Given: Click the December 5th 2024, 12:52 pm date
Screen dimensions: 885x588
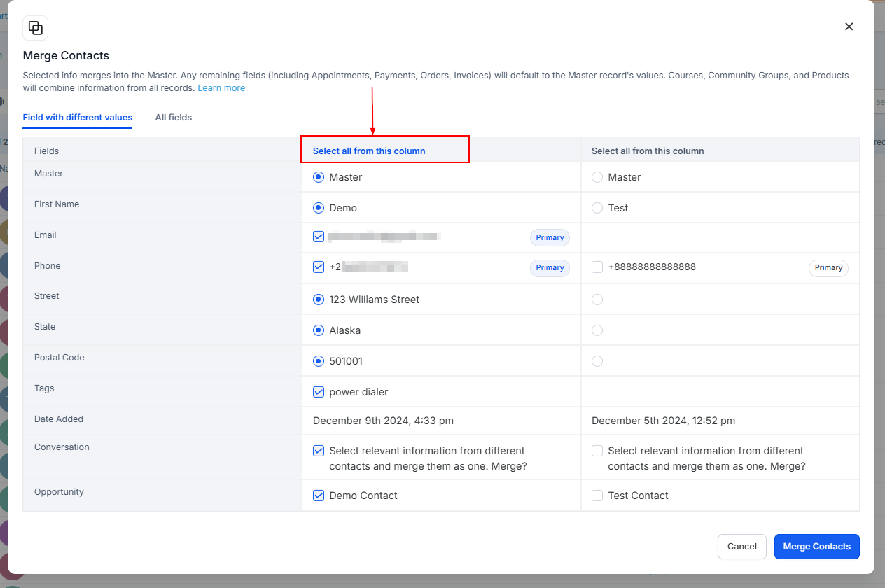Looking at the screenshot, I should tap(664, 421).
